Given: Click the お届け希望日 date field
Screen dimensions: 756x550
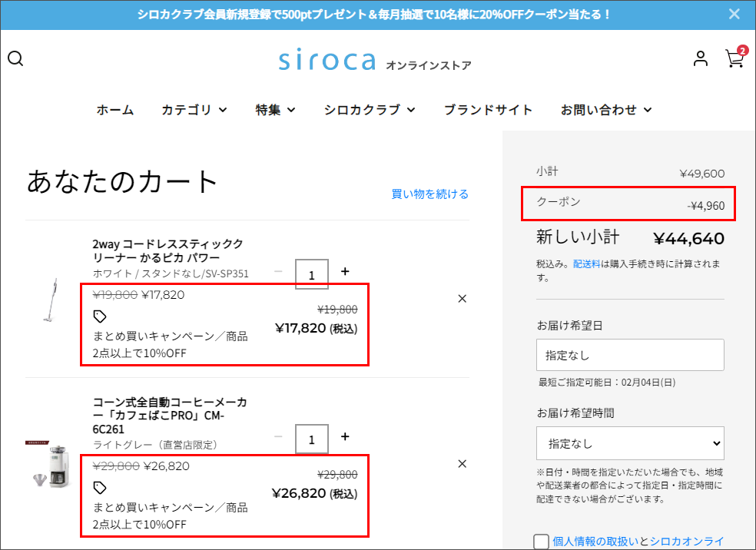Looking at the screenshot, I should coord(630,356).
